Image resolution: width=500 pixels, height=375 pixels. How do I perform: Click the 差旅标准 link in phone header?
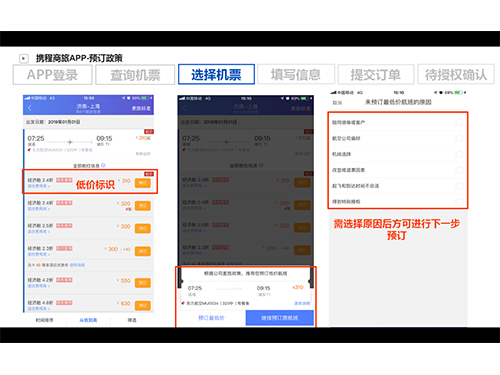click(x=141, y=108)
